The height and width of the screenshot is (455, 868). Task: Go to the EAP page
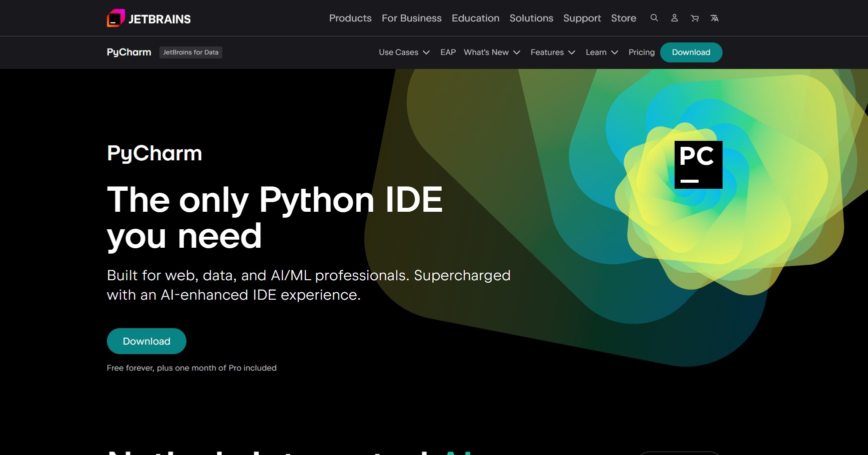coord(448,52)
